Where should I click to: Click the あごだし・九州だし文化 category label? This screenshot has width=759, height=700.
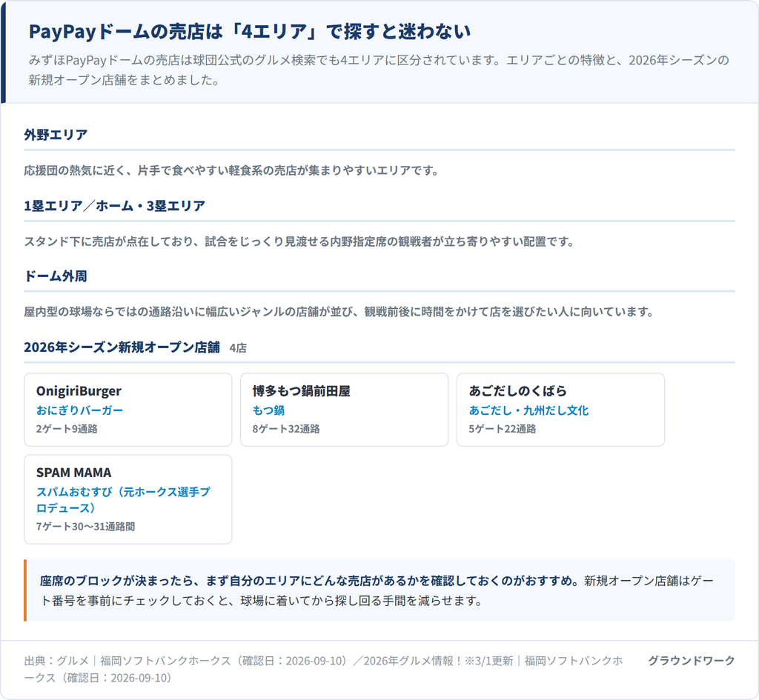point(528,410)
